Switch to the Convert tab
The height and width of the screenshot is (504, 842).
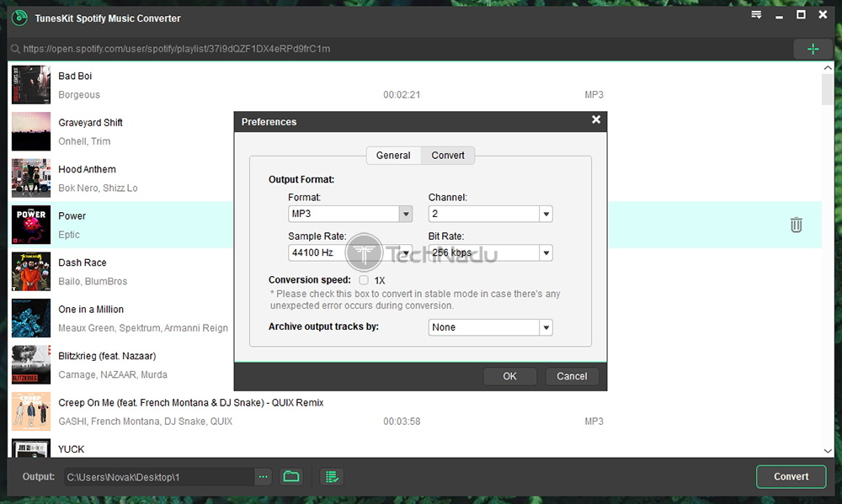click(x=448, y=156)
